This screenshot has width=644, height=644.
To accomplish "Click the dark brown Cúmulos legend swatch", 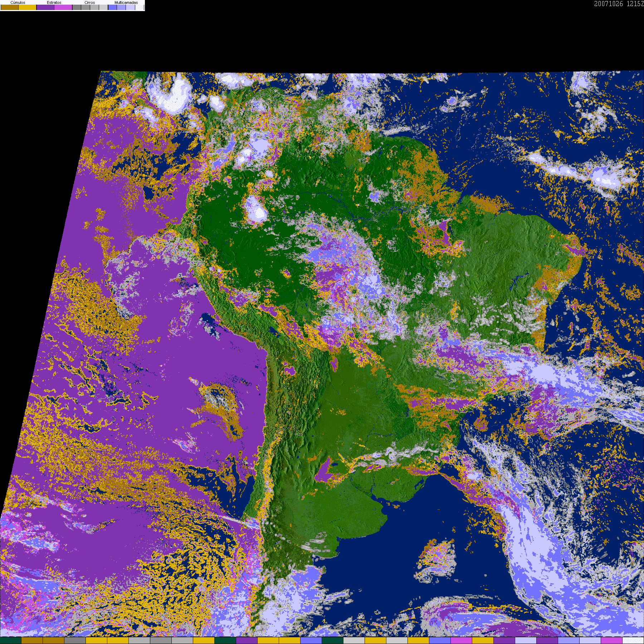I will click(10, 8).
